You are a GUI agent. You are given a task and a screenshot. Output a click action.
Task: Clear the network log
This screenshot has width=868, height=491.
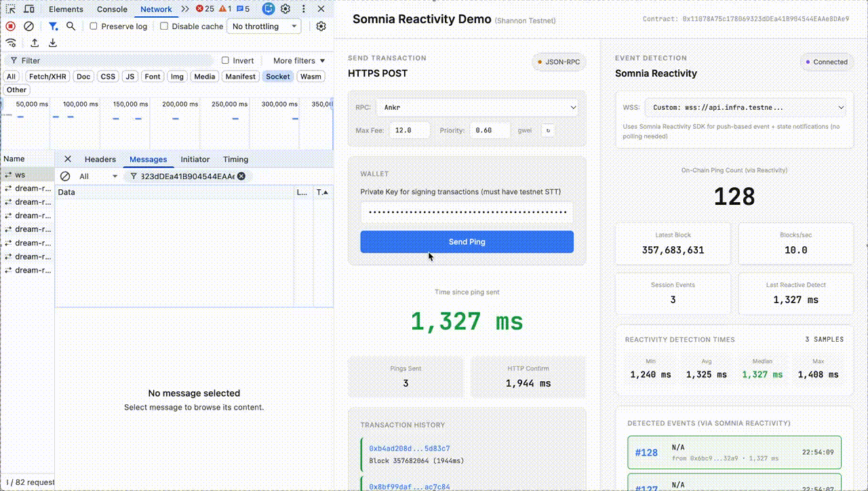pyautogui.click(x=28, y=26)
